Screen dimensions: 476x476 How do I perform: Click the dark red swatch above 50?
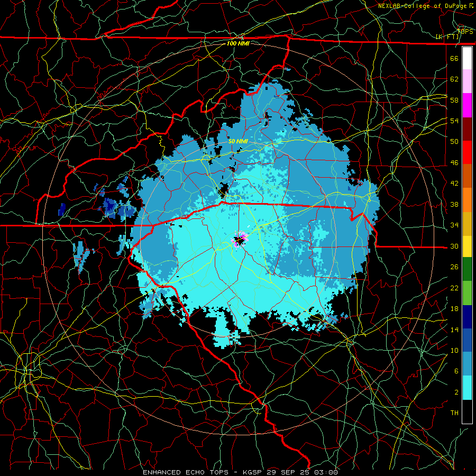(467, 129)
